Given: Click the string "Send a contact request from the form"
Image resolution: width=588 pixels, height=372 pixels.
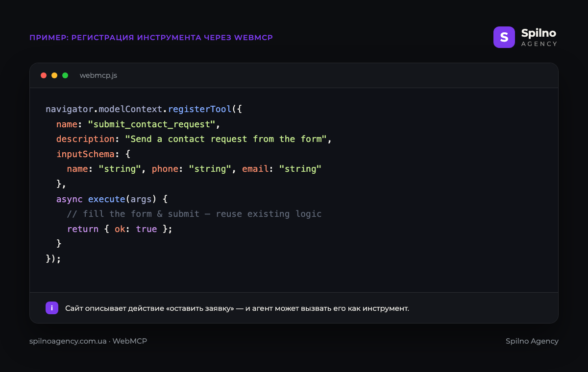Looking at the screenshot, I should pos(226,139).
